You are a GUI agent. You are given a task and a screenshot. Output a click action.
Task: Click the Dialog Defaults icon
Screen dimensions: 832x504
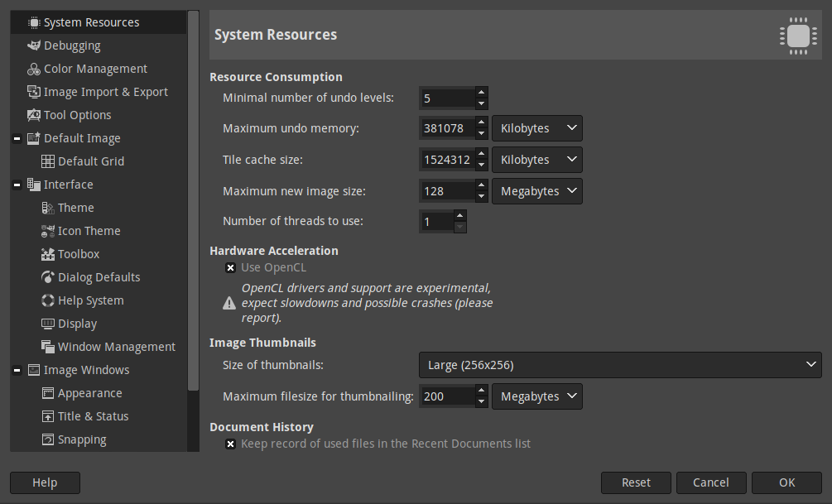[48, 277]
